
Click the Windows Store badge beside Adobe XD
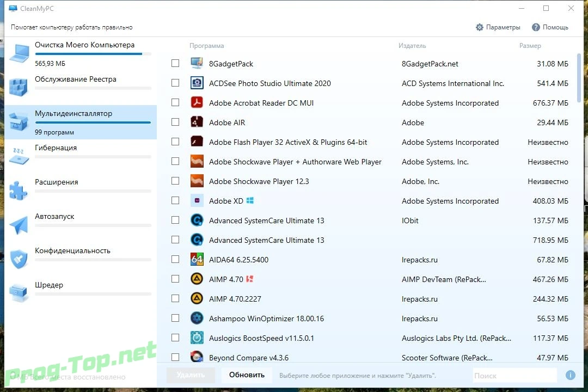[x=250, y=201]
